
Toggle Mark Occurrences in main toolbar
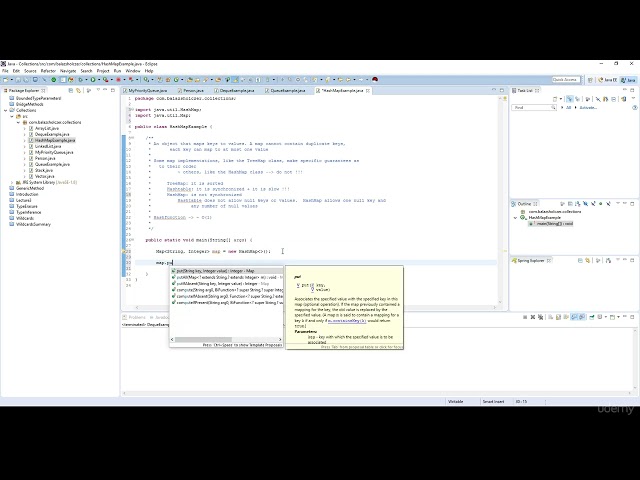click(235, 80)
